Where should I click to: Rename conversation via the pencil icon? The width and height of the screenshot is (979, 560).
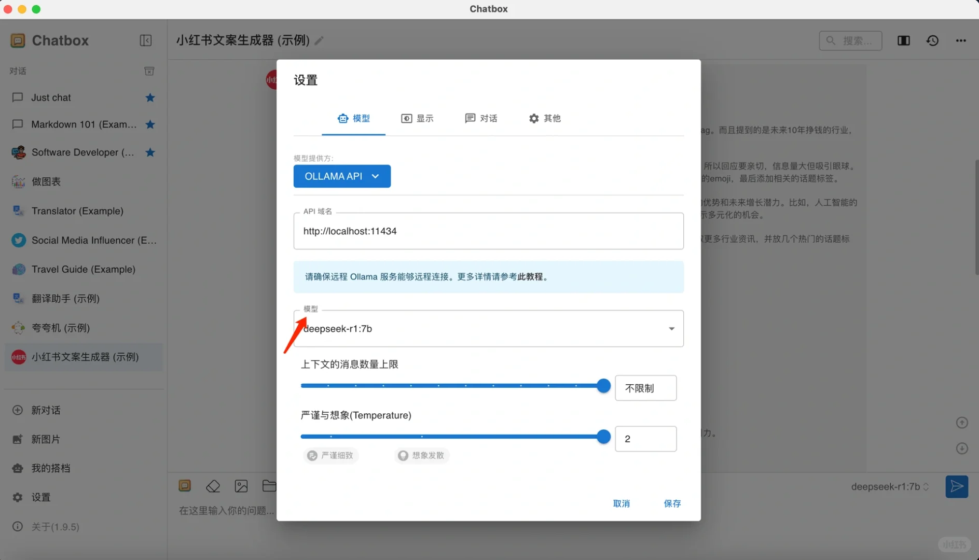(320, 40)
